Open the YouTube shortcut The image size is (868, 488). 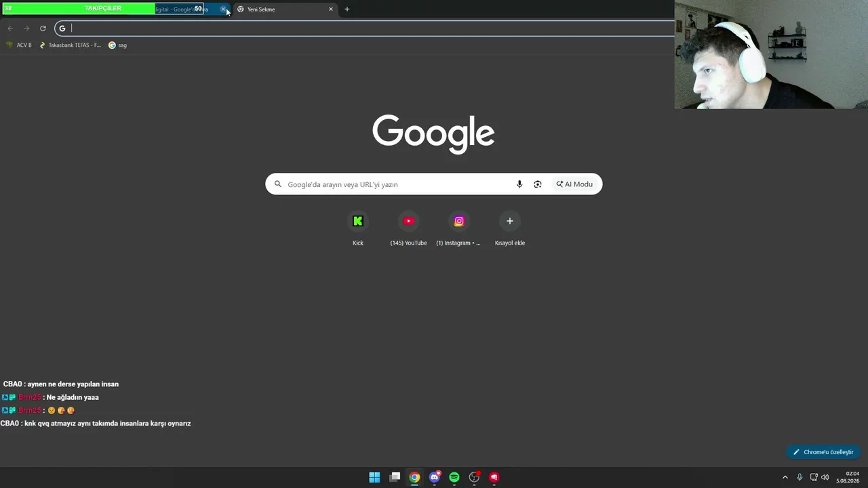coord(408,229)
